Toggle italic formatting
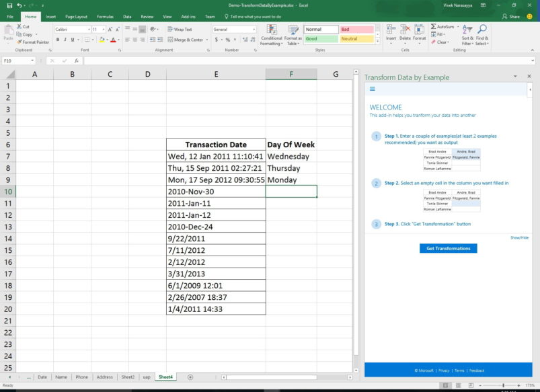Screen dimensions: 540x392 (x=67, y=40)
